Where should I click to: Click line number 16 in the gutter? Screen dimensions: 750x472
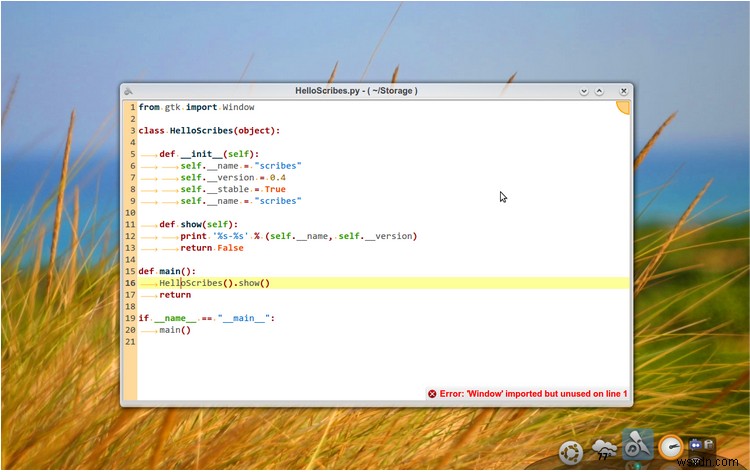tap(130, 283)
